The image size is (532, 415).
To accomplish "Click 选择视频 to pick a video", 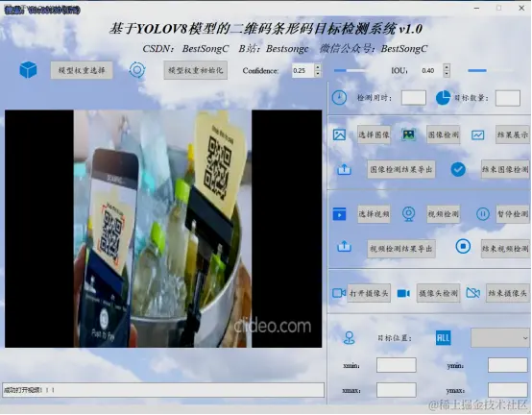I will [374, 214].
